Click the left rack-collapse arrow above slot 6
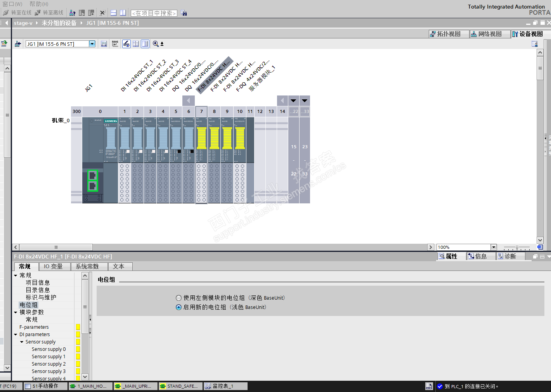The height and width of the screenshot is (392, 551). pyautogui.click(x=189, y=101)
